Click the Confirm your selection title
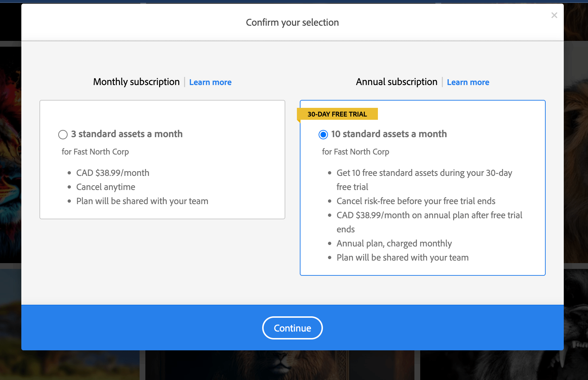This screenshot has width=588, height=380. (292, 22)
